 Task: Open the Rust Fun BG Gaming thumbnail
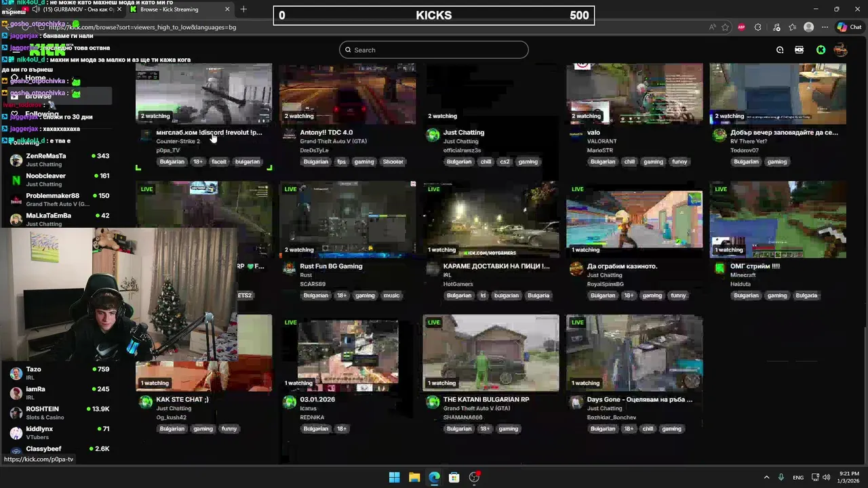click(x=347, y=220)
